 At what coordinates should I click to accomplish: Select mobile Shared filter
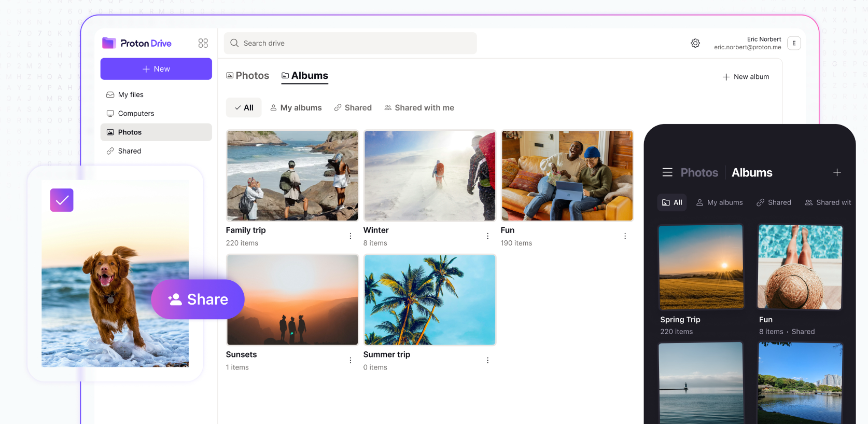pyautogui.click(x=774, y=202)
